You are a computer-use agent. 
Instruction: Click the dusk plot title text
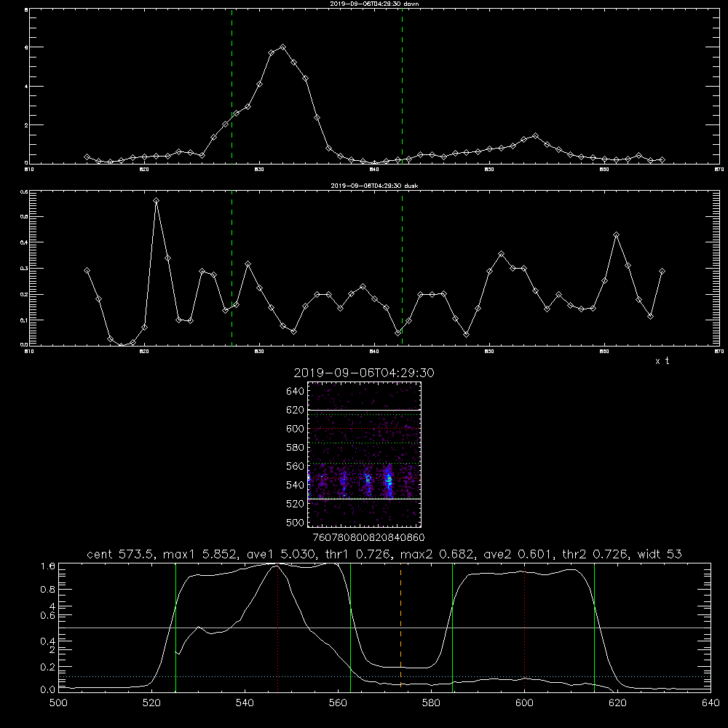pos(374,186)
